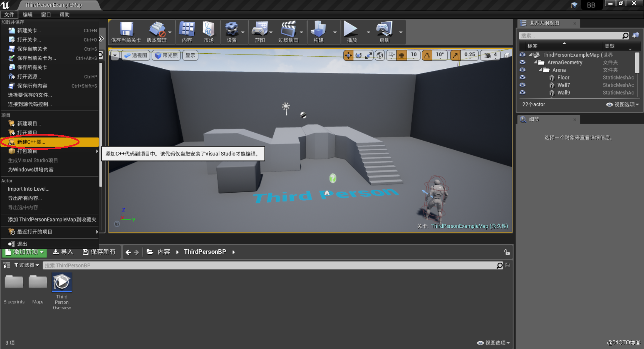Click the Import (导入) button

[x=63, y=252]
